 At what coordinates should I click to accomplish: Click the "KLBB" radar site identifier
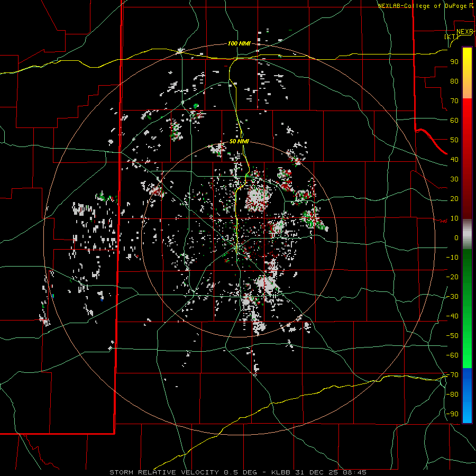pyautogui.click(x=281, y=472)
